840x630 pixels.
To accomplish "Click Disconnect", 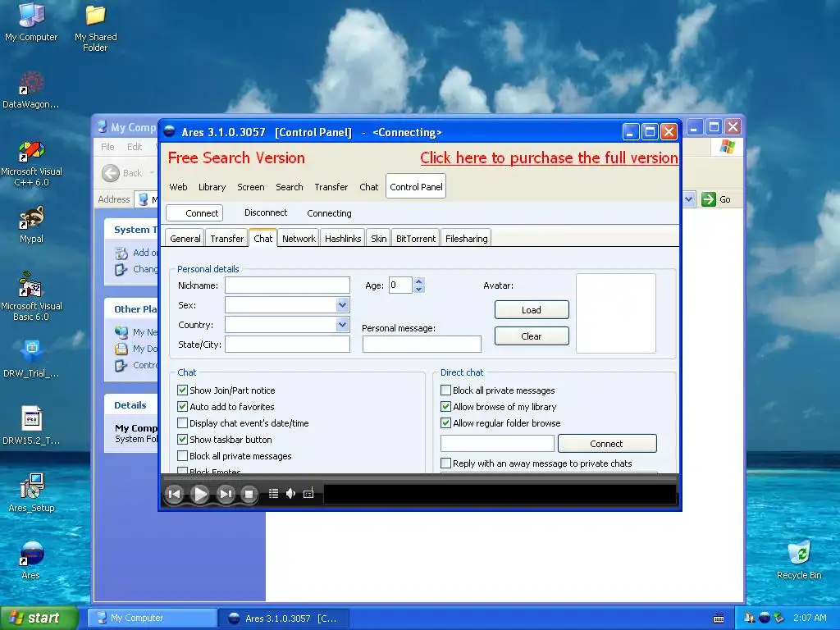I will 266,212.
